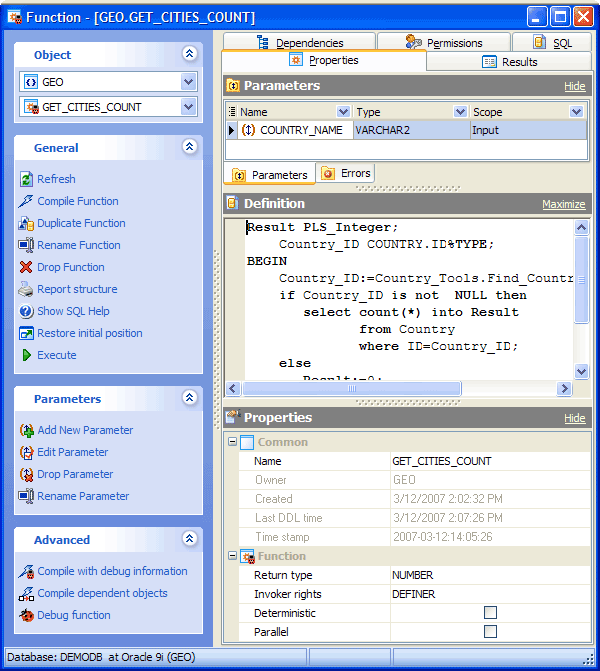Screen dimensions: 600x671
Task: Collapse the Object panel
Action: [190, 53]
